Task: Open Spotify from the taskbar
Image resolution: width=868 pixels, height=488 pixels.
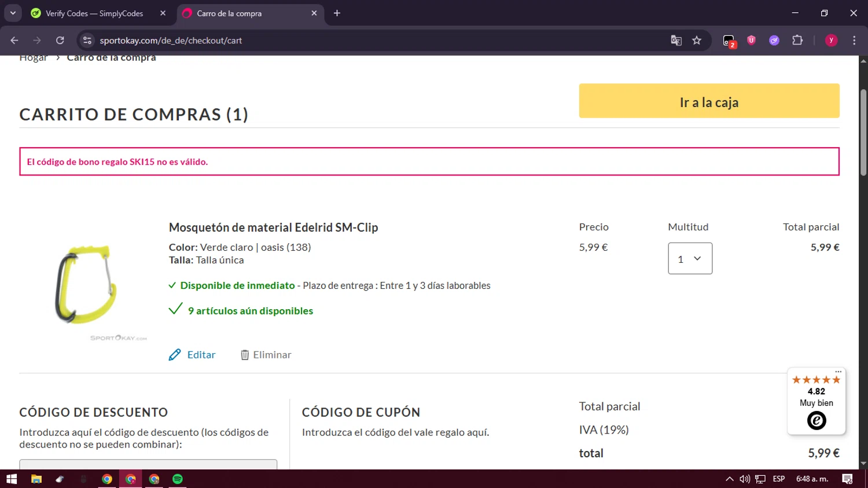Action: [178, 479]
